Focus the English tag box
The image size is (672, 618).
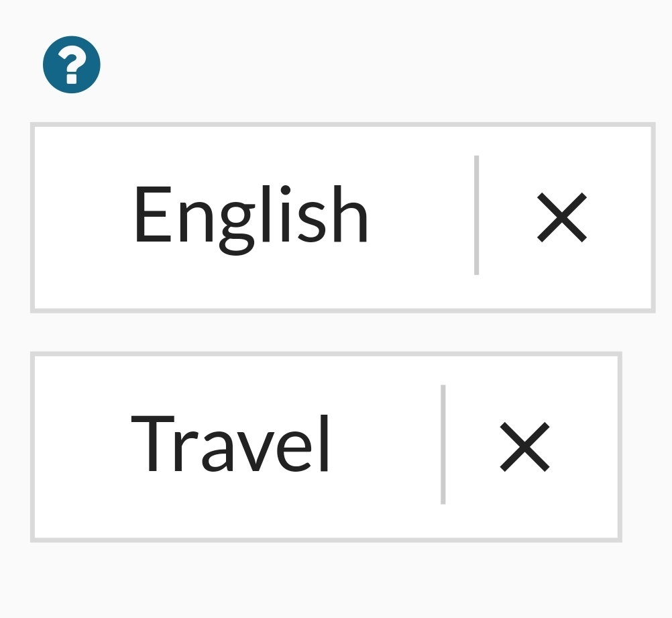(x=343, y=218)
